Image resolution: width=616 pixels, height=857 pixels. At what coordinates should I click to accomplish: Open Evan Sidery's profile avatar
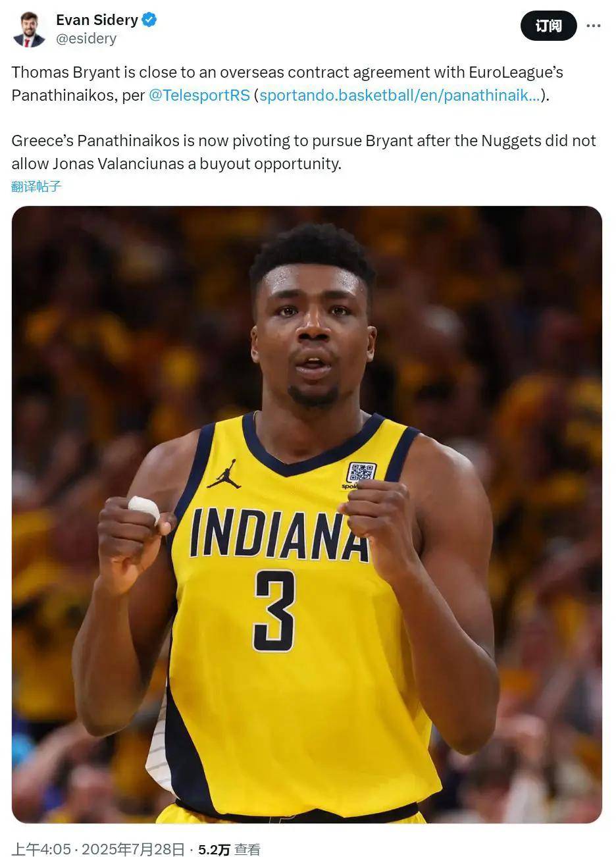pyautogui.click(x=29, y=30)
